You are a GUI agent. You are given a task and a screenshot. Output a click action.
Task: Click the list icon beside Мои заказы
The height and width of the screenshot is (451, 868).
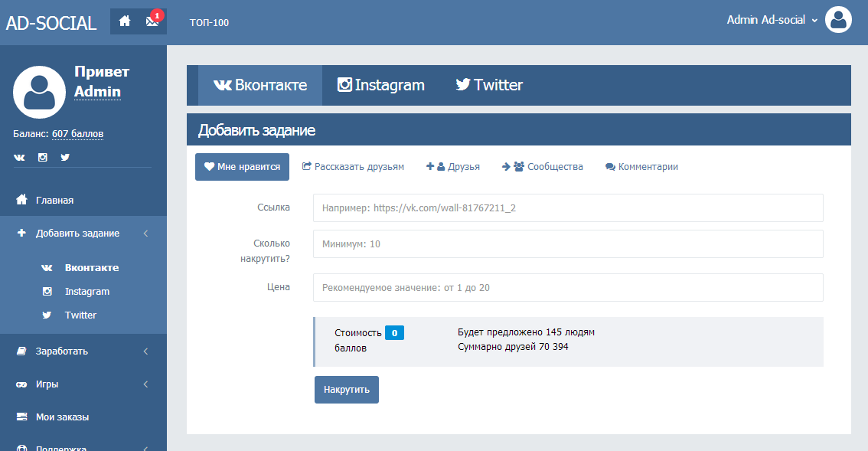(21, 417)
